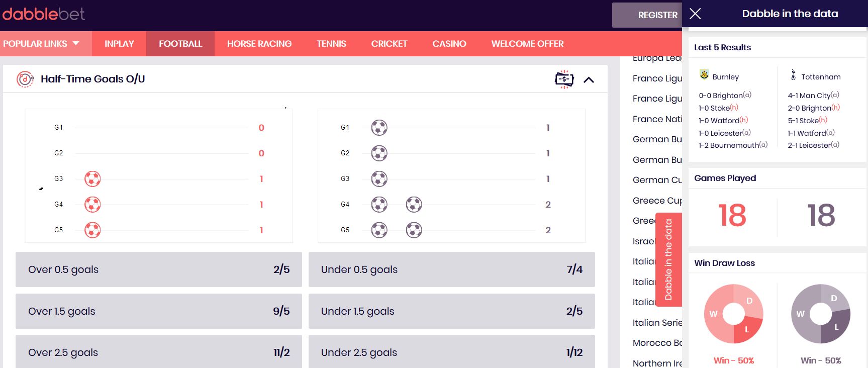Select Under 0.5 goals at 7/4
This screenshot has height=368, width=868.
point(451,269)
